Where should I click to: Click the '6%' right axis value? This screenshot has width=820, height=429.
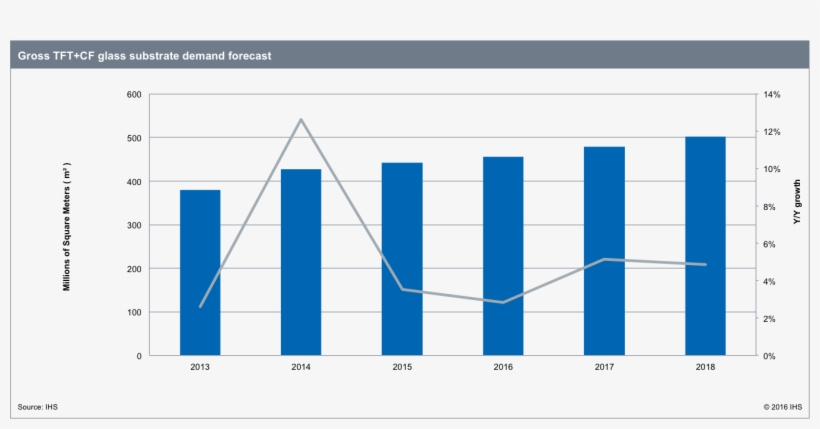769,244
